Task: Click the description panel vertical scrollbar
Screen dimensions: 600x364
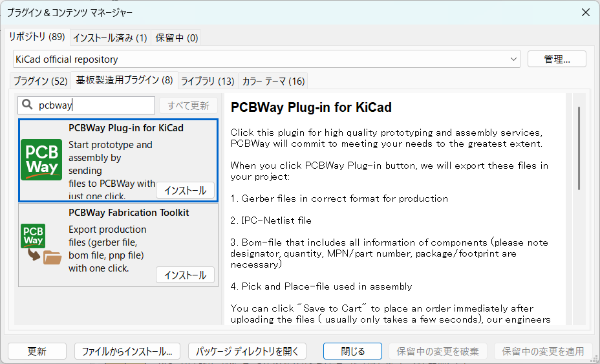Action: 579,148
